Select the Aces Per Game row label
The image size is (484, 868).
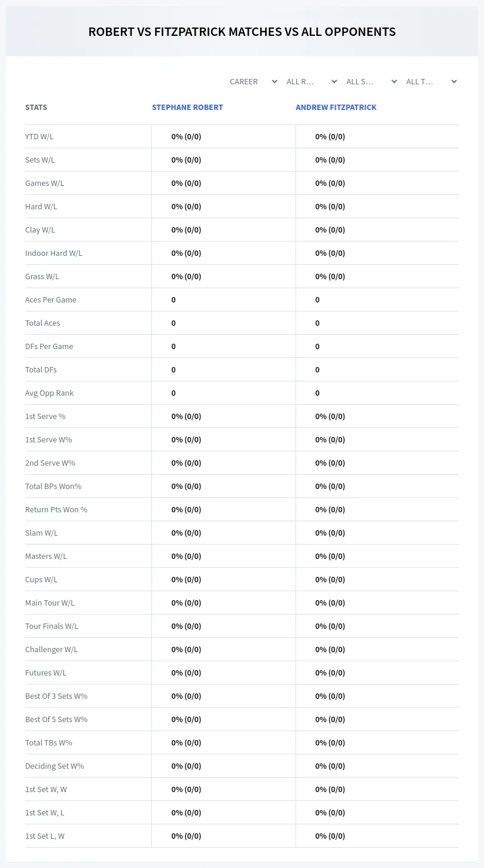(51, 299)
